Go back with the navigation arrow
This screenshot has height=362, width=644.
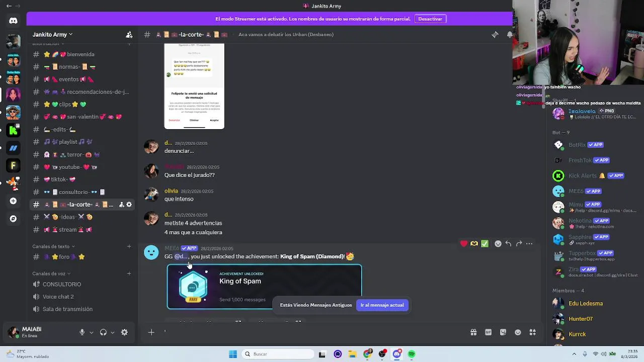(x=9, y=6)
